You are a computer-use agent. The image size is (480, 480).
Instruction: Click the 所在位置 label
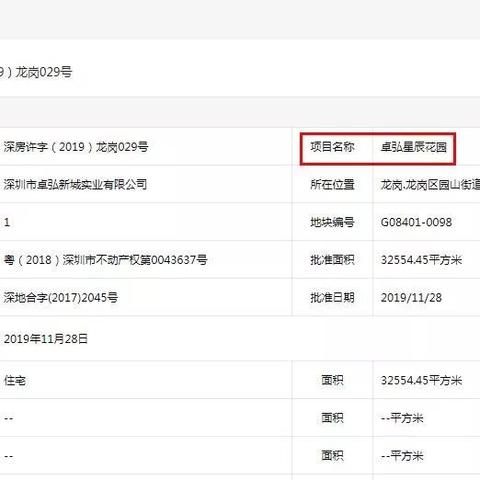pos(332,184)
